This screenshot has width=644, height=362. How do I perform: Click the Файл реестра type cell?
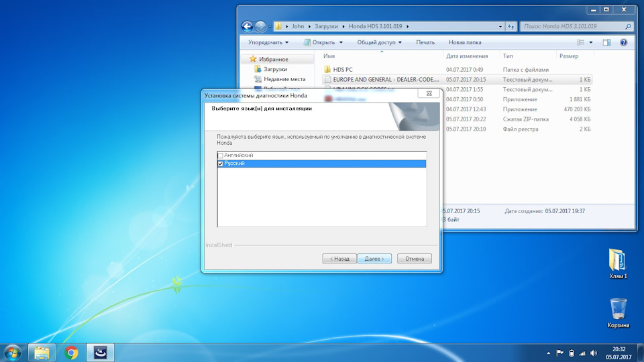click(x=521, y=129)
